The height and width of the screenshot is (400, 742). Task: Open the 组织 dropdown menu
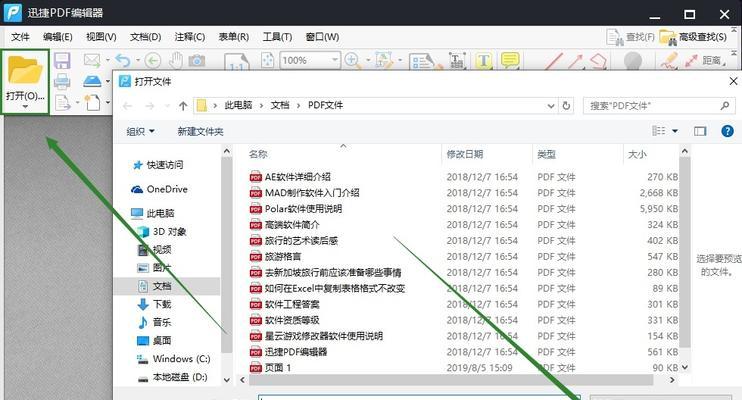141,131
